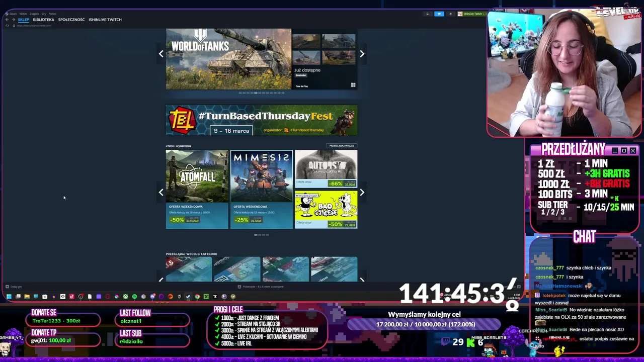Open Spotify from the taskbar

pos(134,297)
